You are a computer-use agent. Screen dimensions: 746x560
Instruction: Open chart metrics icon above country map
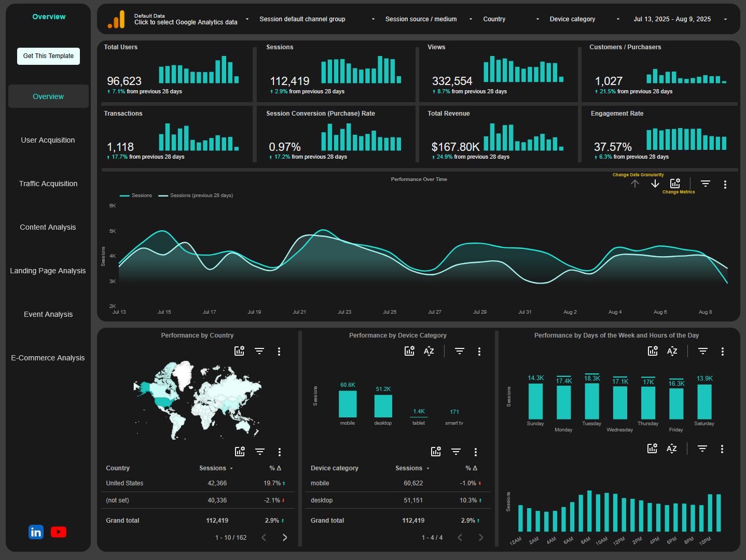click(239, 351)
